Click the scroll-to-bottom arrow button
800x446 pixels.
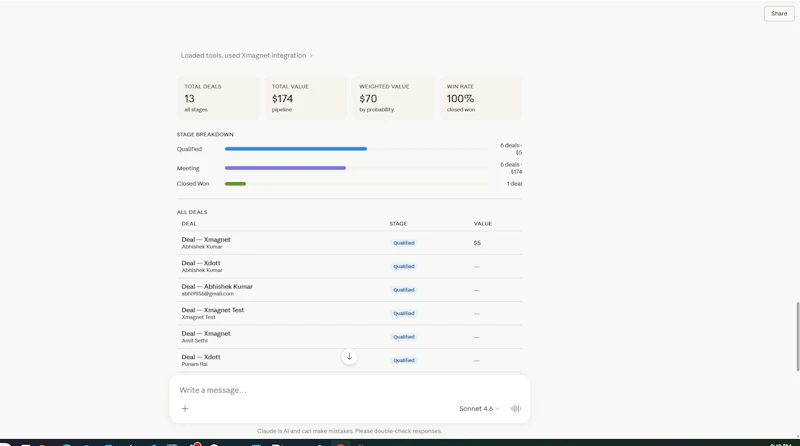tap(349, 356)
